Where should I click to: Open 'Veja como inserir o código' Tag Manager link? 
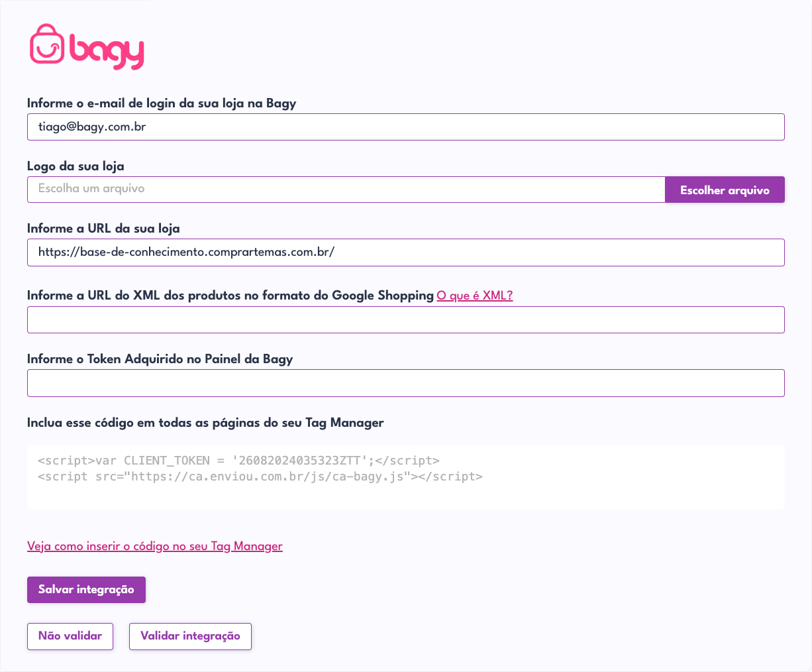coord(155,546)
